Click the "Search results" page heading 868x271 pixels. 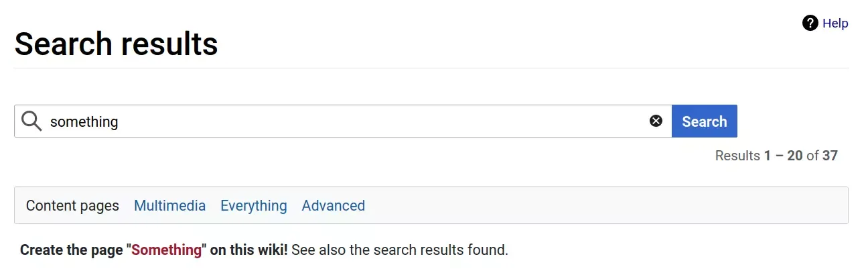[116, 44]
